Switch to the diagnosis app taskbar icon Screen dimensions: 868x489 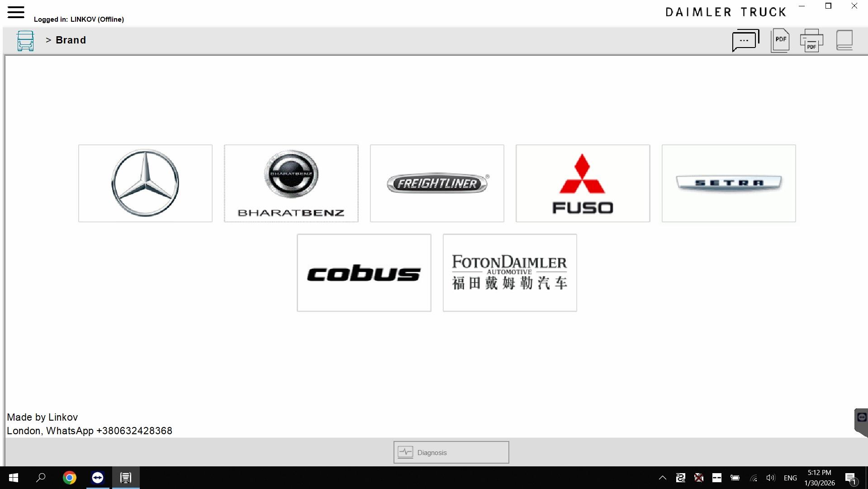(126, 478)
